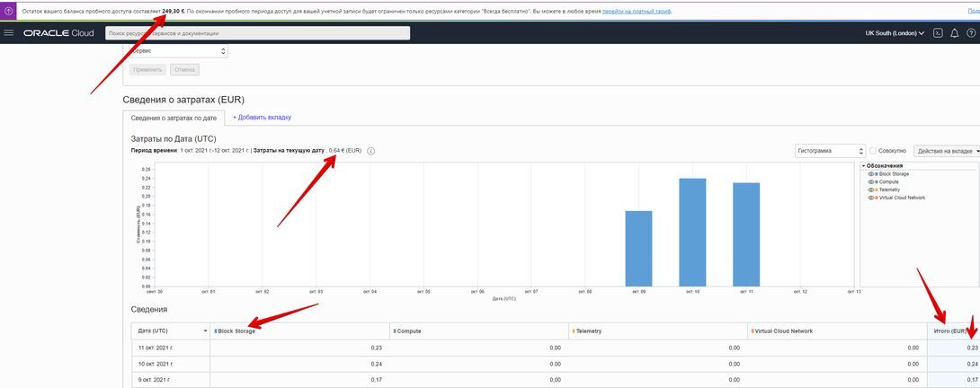Image resolution: width=980 pixels, height=388 pixels.
Task: Click the Отмена button
Action: click(x=184, y=70)
